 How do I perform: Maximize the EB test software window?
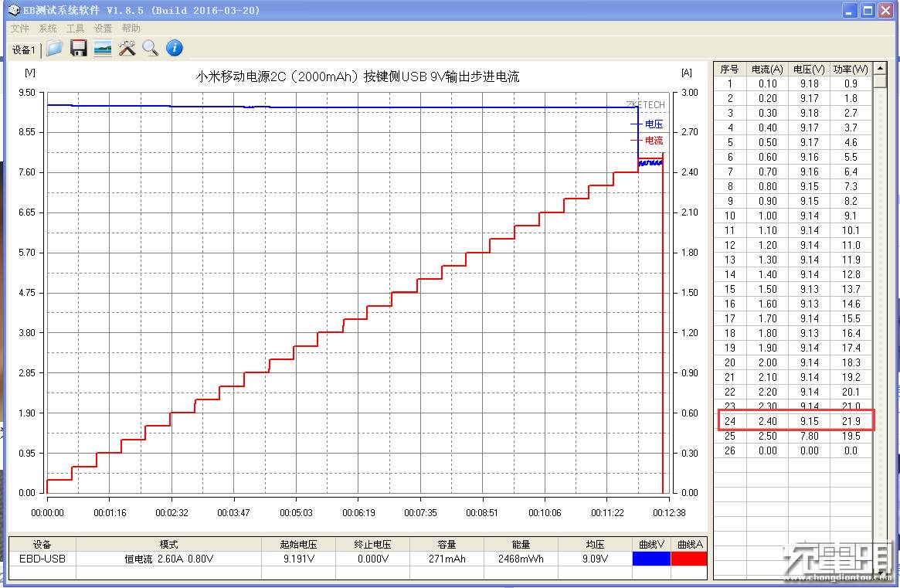pos(868,10)
